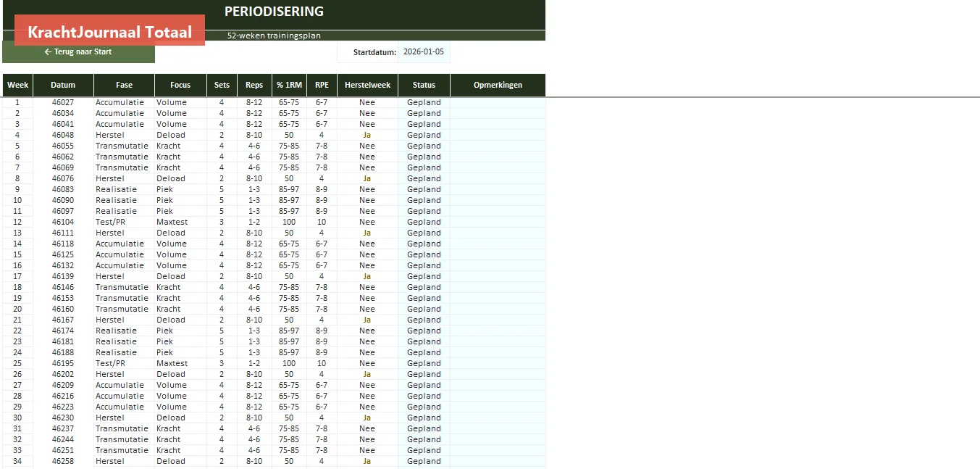Screen dimensions: 980x469
Task: Select Transmutatie cell in week 5
Action: [x=124, y=146]
